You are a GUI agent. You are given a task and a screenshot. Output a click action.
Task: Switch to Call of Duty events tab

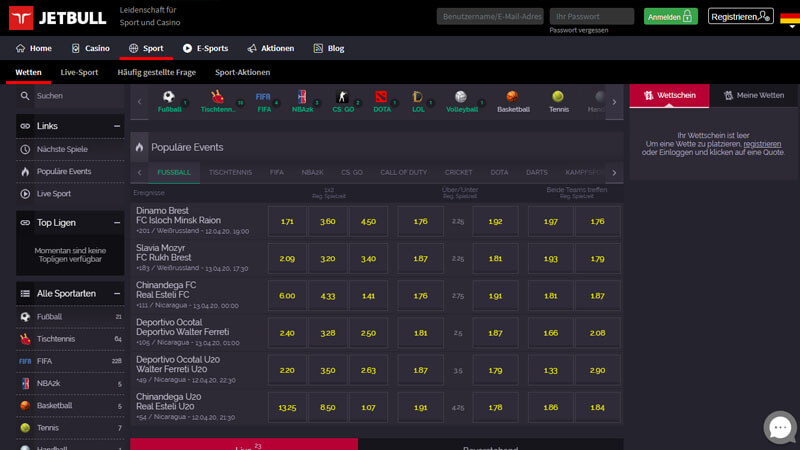tap(404, 172)
